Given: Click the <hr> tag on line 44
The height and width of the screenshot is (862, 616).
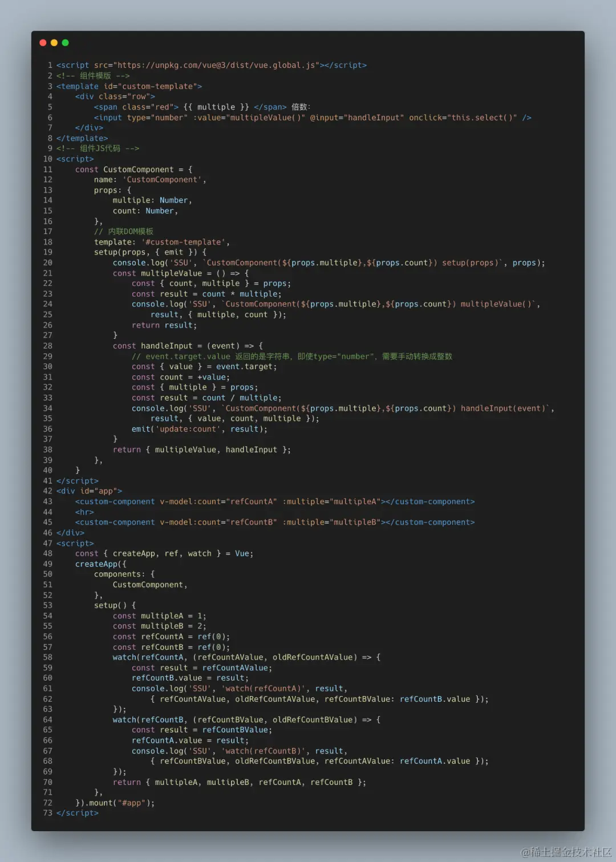Looking at the screenshot, I should tap(84, 512).
